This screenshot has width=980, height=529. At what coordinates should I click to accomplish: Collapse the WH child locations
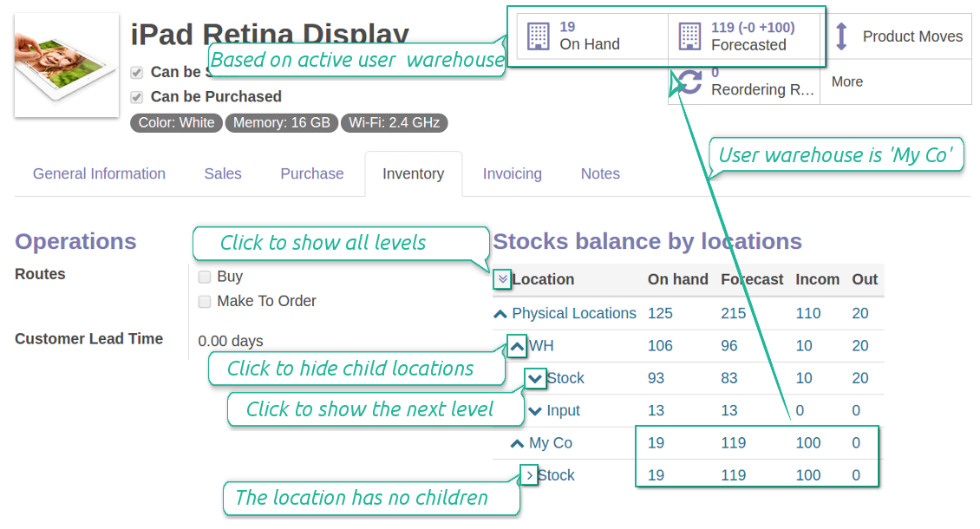coord(517,346)
